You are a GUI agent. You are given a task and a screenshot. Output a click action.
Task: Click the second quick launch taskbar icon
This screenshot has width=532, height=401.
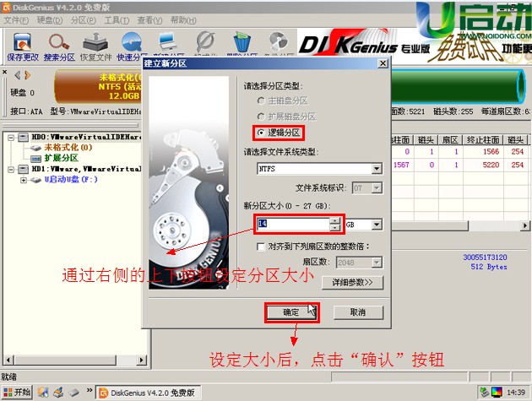58,393
